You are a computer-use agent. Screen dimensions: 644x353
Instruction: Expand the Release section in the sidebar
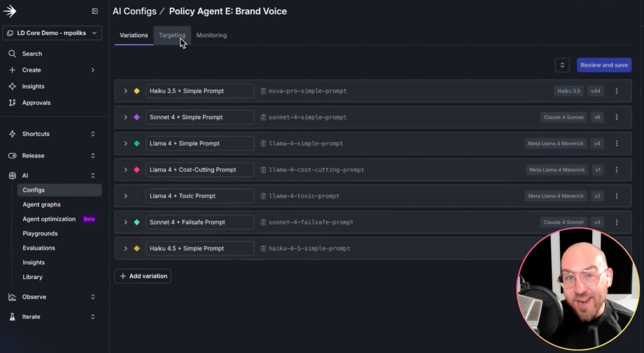coord(93,156)
